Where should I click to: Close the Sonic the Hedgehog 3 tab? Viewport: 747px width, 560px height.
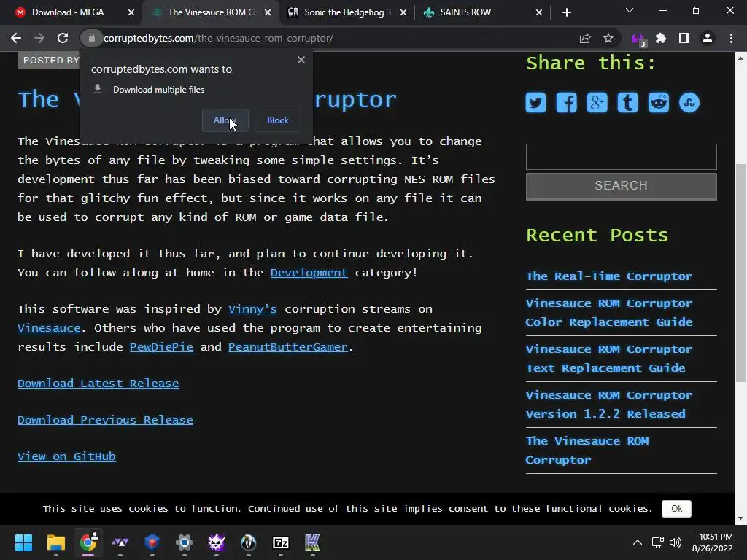[x=403, y=13]
